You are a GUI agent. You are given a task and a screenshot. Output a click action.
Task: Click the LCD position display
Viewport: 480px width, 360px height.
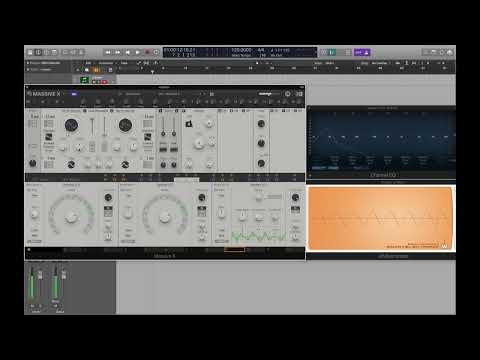[x=180, y=52]
